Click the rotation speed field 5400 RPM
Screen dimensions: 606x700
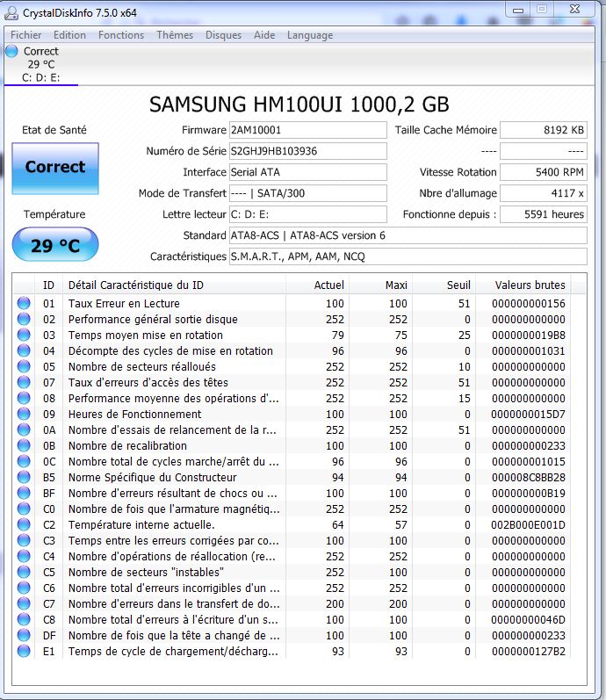[543, 172]
